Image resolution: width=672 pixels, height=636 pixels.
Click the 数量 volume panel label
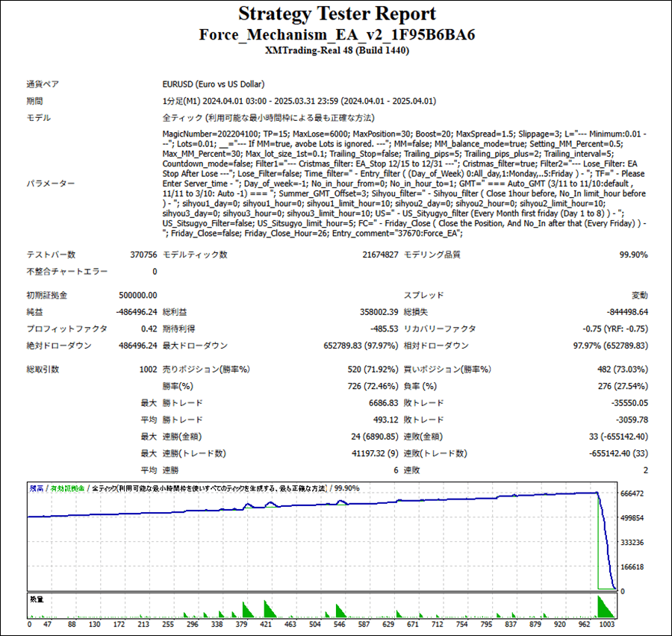click(x=37, y=599)
